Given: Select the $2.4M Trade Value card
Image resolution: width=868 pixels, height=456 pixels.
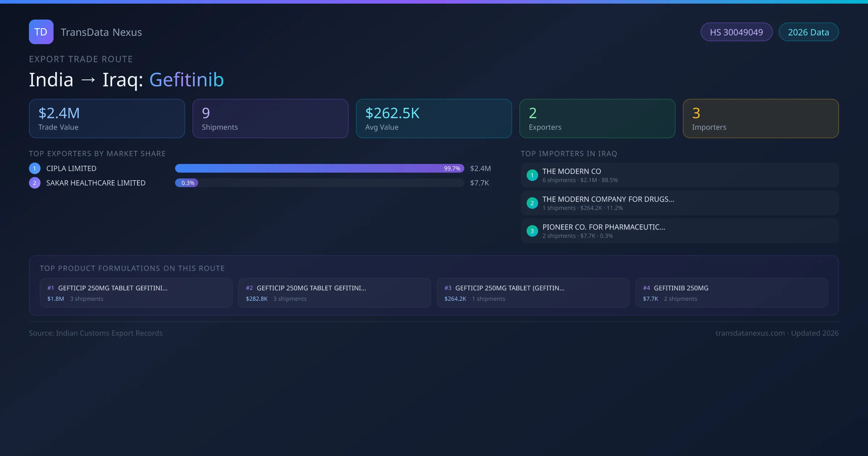Looking at the screenshot, I should tap(107, 119).
